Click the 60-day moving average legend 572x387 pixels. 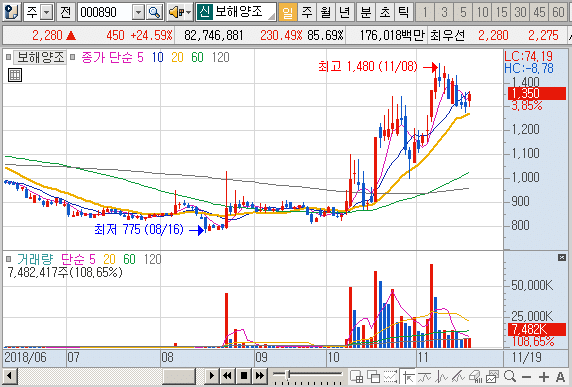(x=197, y=57)
